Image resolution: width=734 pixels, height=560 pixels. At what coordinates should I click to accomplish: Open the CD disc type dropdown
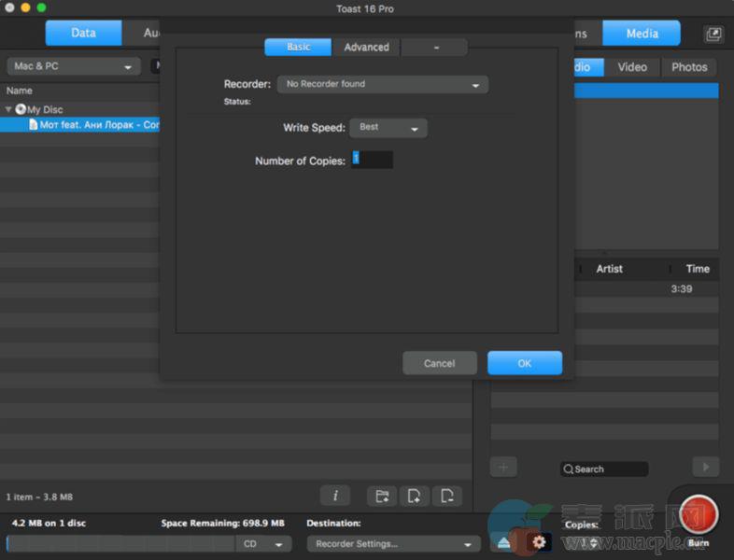tap(264, 544)
